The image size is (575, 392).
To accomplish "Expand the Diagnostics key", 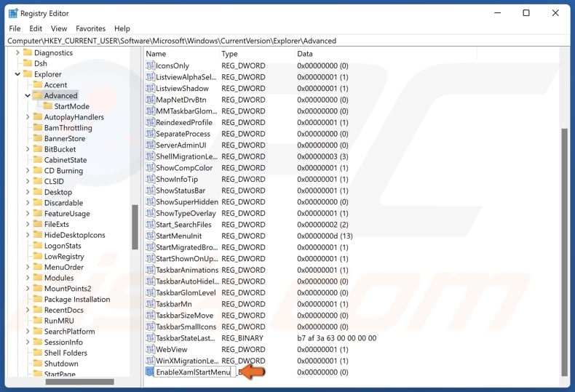I will coord(17,53).
